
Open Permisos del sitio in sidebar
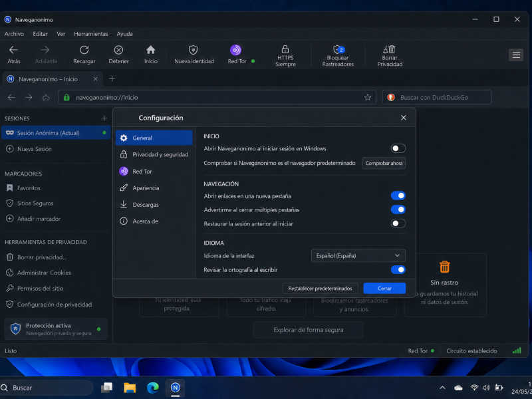click(x=56, y=289)
